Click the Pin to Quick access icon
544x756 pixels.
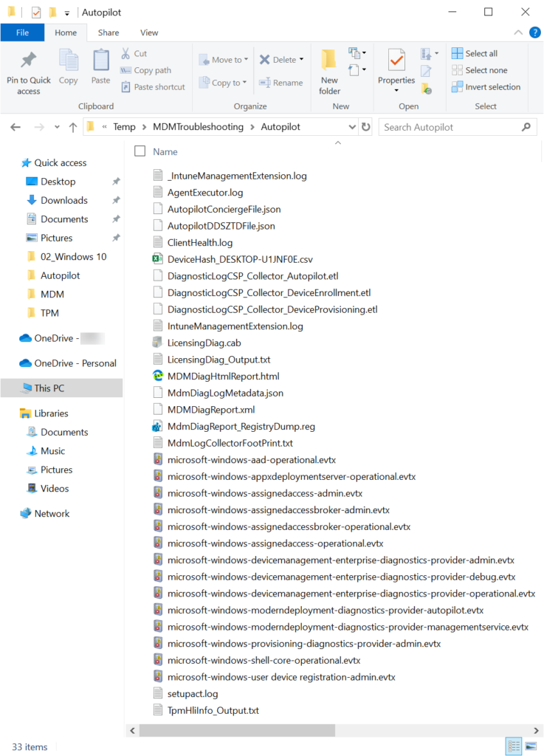[x=29, y=60]
